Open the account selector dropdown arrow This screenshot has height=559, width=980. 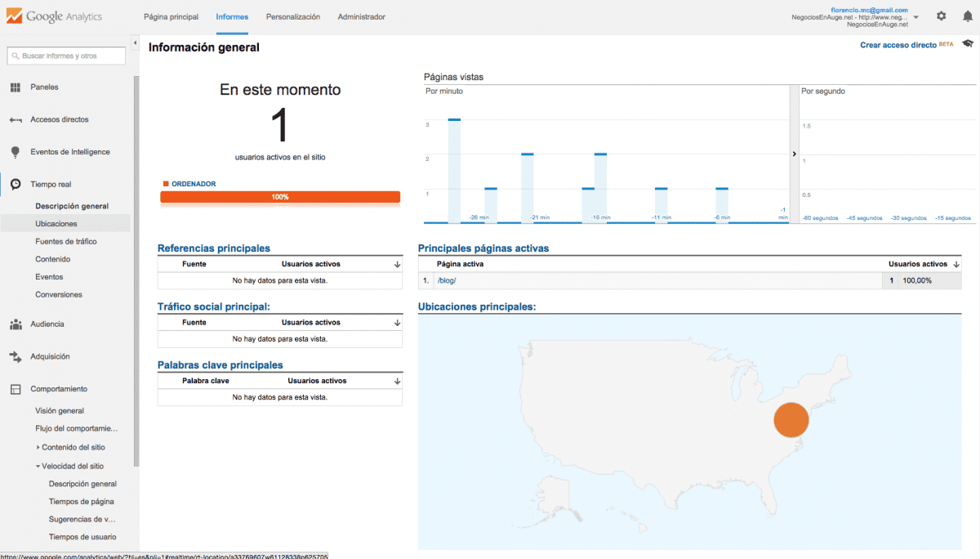(916, 16)
